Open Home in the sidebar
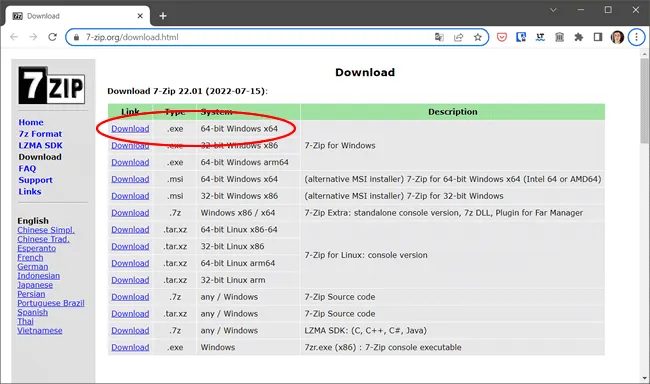 click(31, 122)
